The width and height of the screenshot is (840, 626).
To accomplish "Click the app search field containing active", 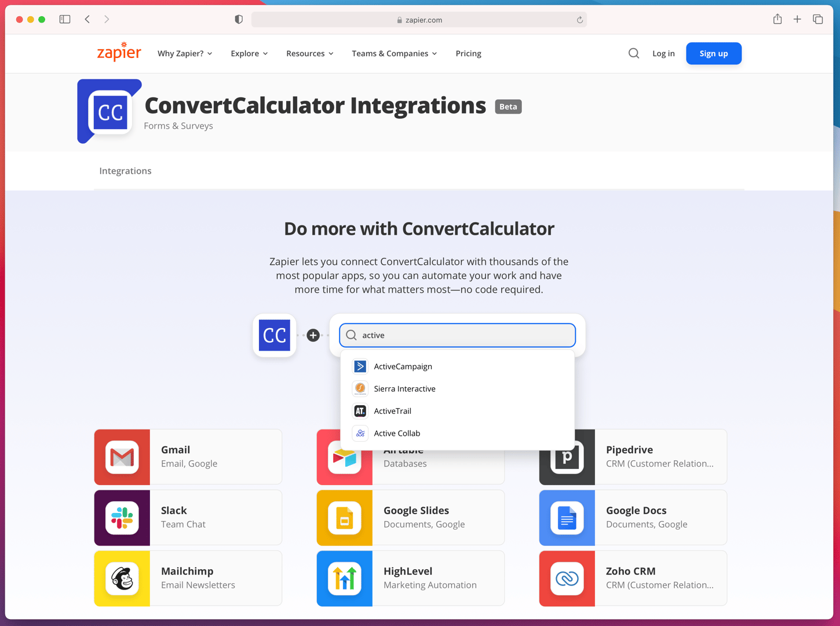I will tap(458, 335).
